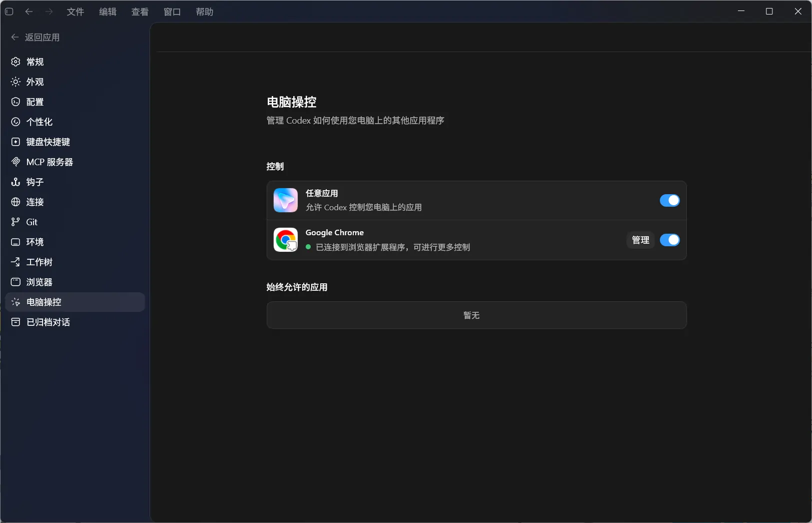The height and width of the screenshot is (523, 812).
Task: Click the 始终允许的应用 heading
Action: [297, 287]
